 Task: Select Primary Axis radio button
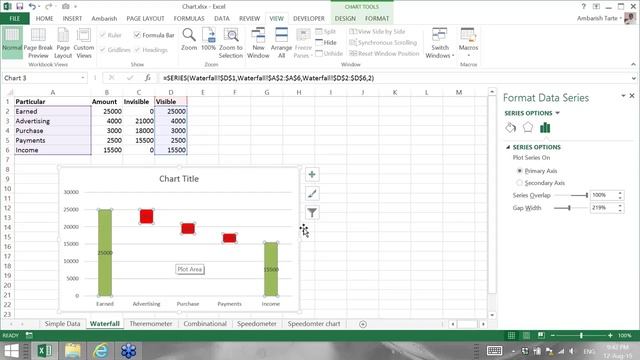520,171
